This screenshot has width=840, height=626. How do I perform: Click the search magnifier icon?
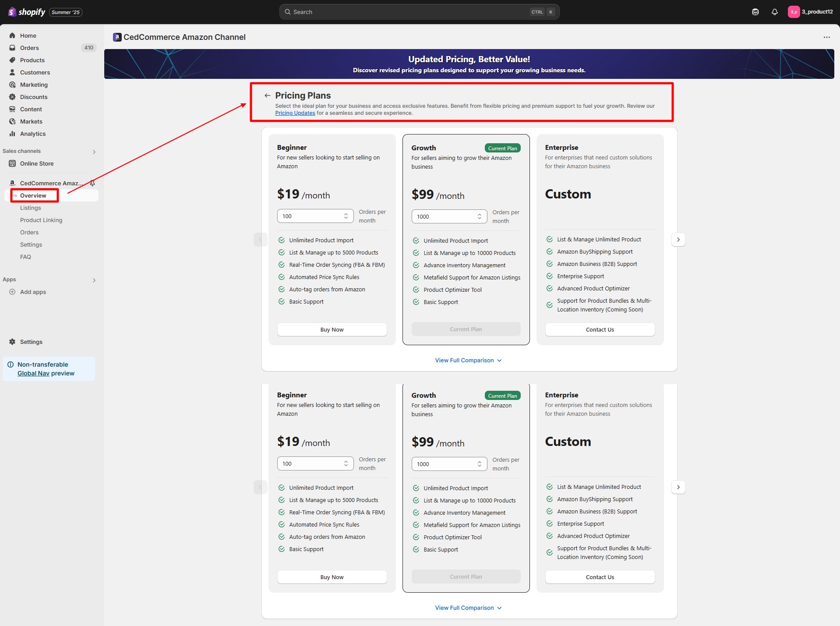click(288, 12)
